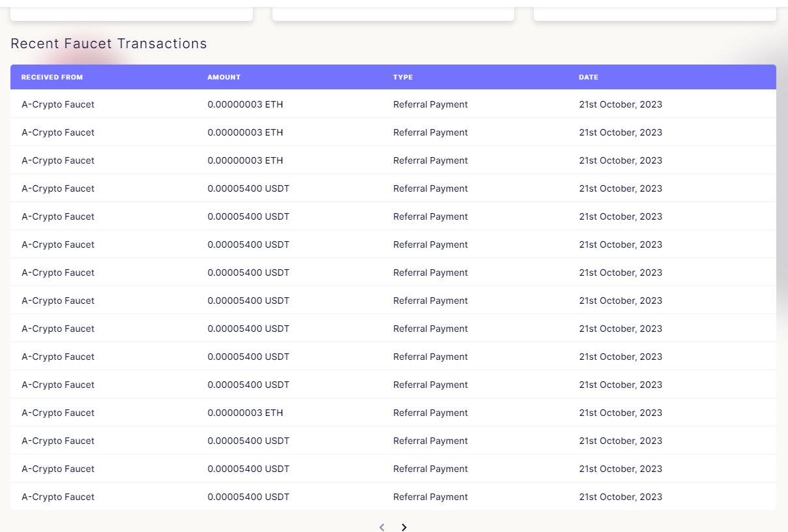Click the date in the last ETH row
Image resolution: width=788 pixels, height=532 pixels.
[x=620, y=413]
